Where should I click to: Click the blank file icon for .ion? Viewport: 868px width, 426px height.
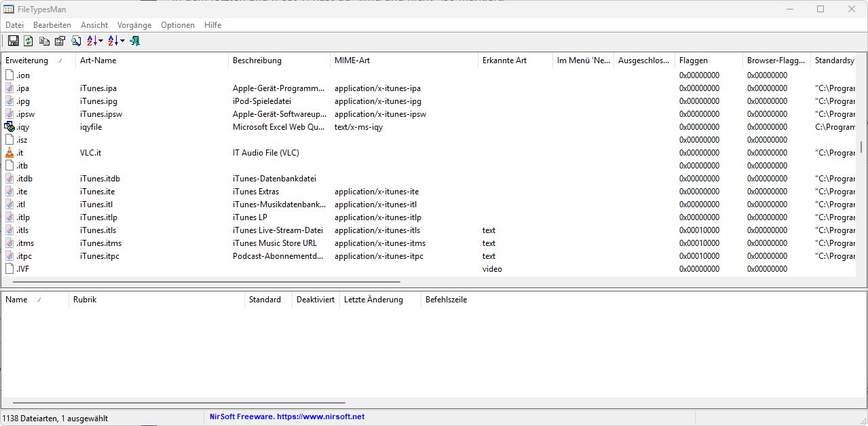click(x=10, y=75)
